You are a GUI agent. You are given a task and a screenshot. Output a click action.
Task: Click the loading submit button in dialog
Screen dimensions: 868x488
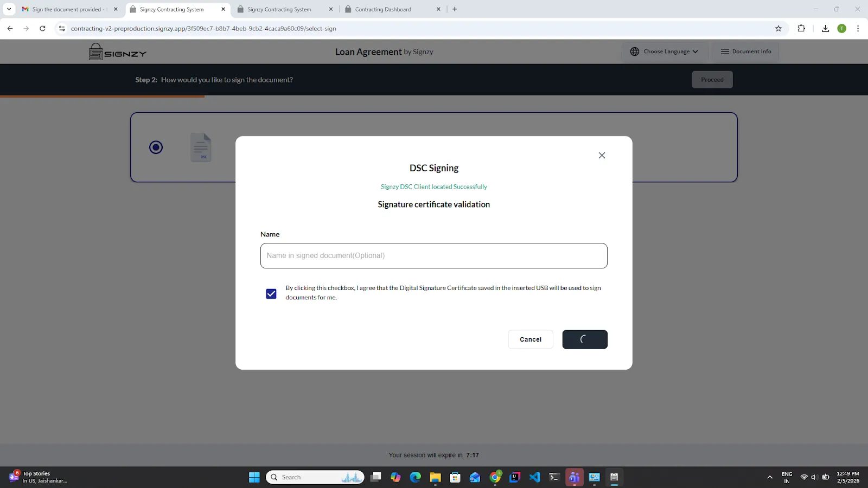click(585, 339)
